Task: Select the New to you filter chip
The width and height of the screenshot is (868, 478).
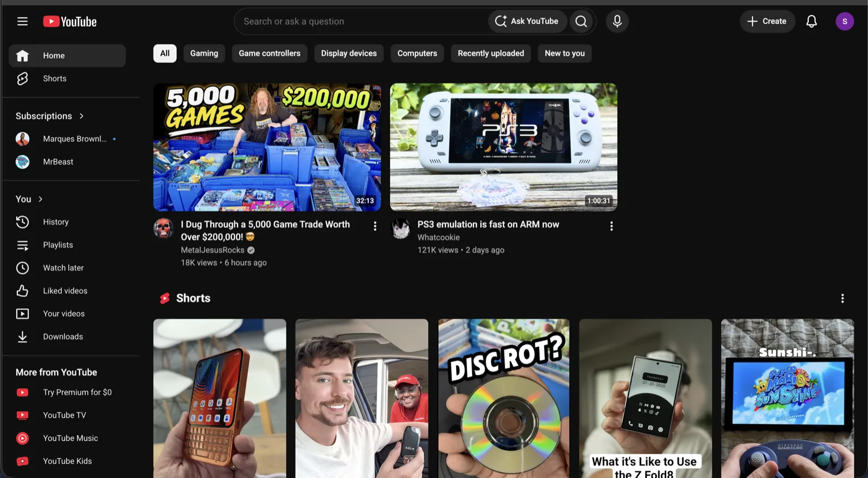Action: coord(565,53)
